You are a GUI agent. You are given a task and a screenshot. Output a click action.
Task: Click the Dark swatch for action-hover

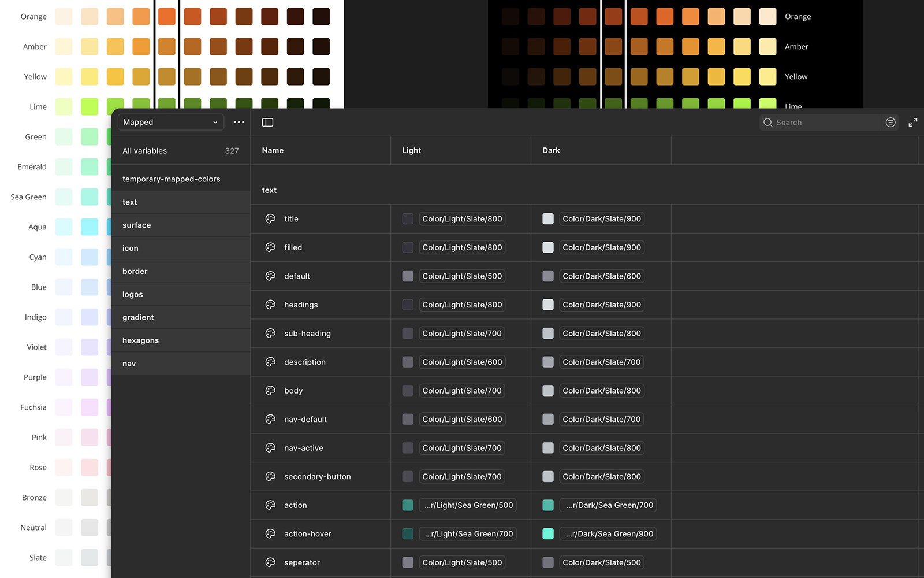coord(548,534)
